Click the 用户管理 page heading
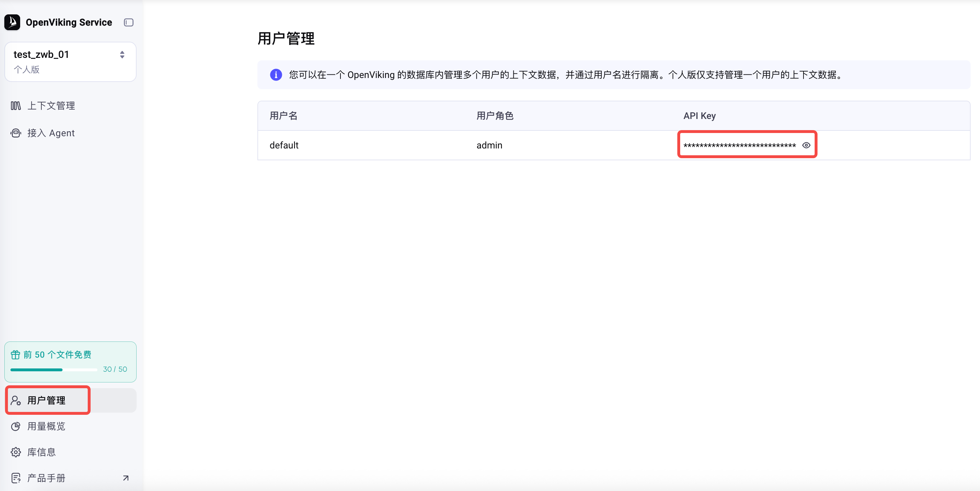Viewport: 980px width, 491px height. 286,38
